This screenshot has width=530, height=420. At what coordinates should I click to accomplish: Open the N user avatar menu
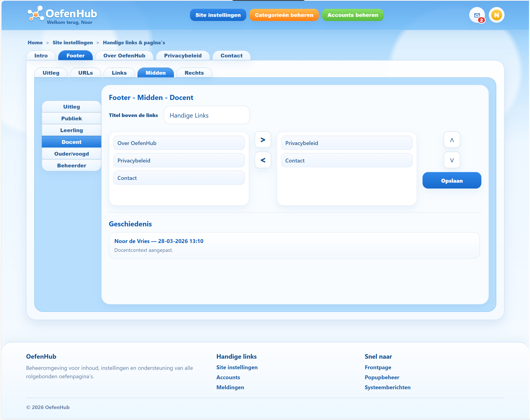pos(496,15)
